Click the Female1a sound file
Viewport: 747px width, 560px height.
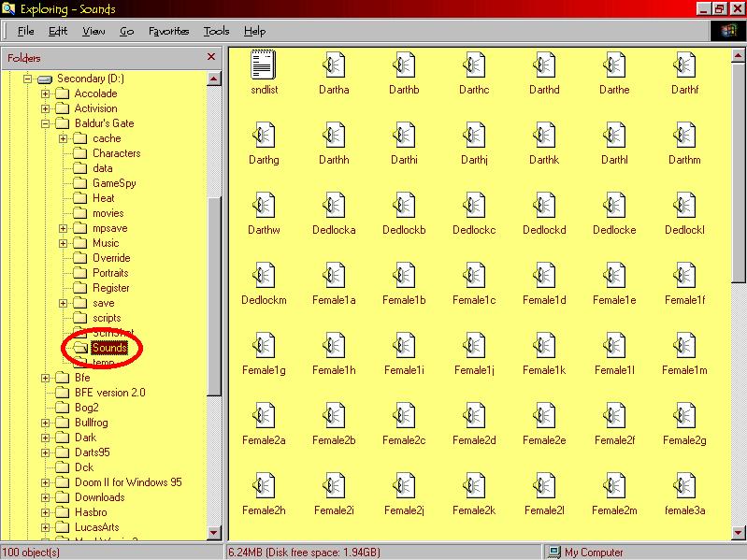[x=334, y=277]
